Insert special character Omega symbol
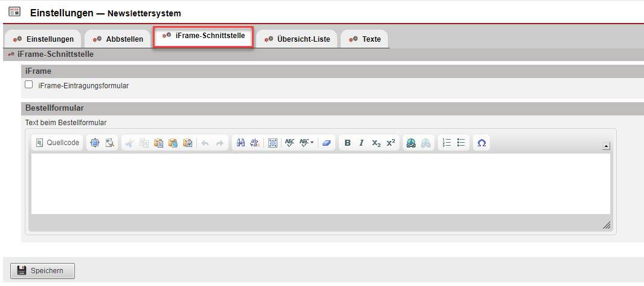 pos(481,143)
